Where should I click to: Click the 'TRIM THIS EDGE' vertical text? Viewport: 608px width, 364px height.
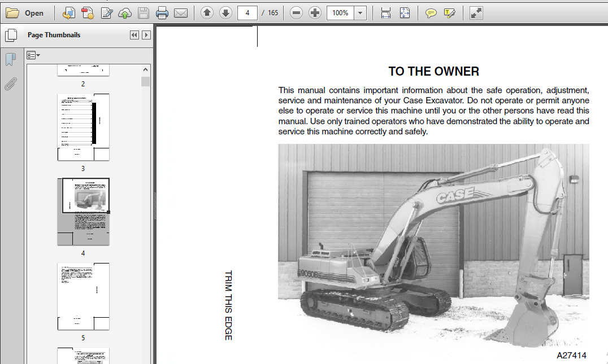228,305
